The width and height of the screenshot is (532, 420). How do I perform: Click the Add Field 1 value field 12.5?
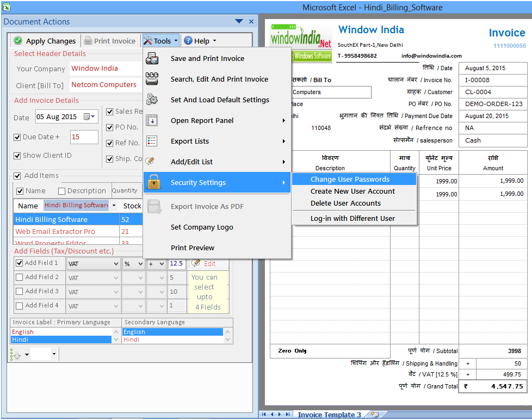tap(177, 263)
